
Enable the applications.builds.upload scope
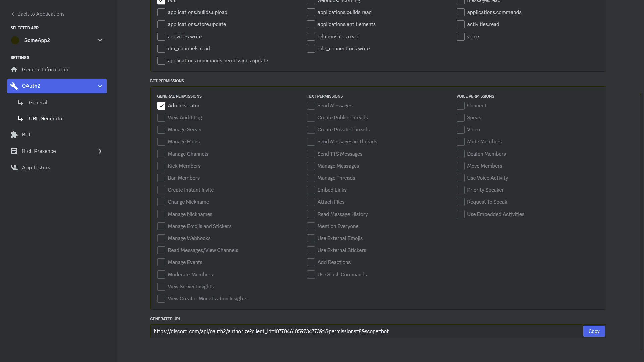(161, 12)
